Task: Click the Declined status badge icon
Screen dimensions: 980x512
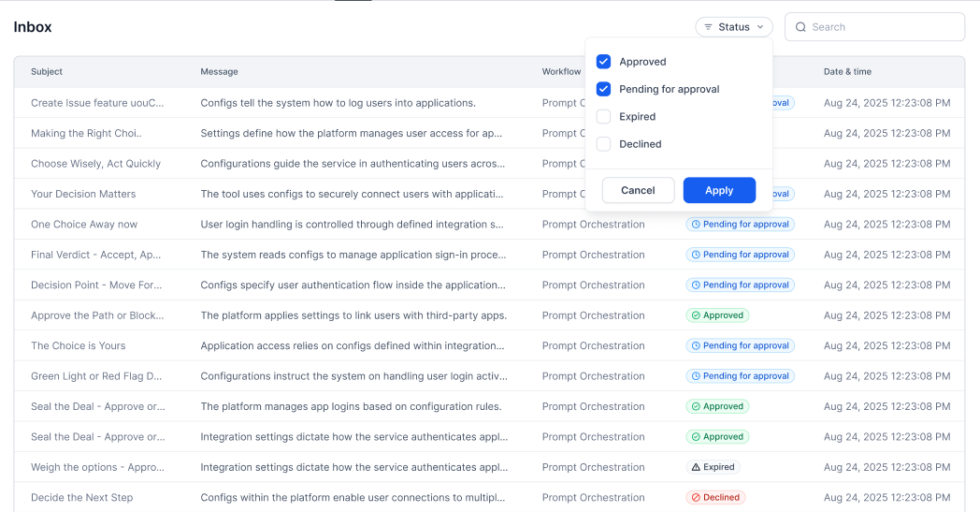Action: click(x=695, y=498)
